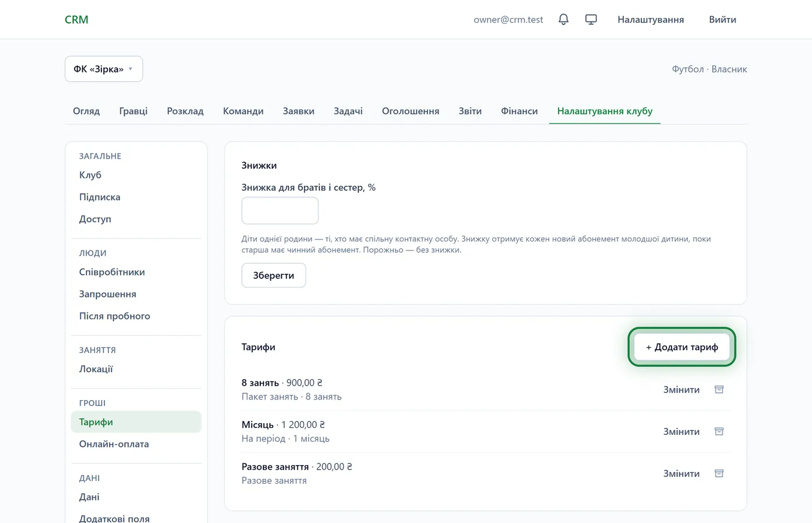
Task: Open the ФК «Зірка» club selector dropdown
Action: [104, 69]
